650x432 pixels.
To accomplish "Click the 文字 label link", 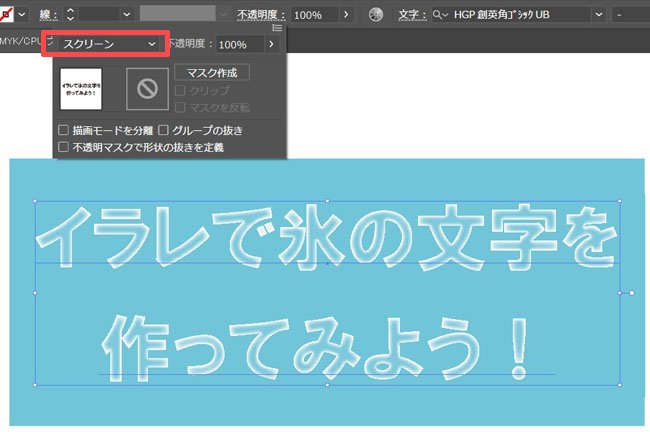I will point(412,15).
